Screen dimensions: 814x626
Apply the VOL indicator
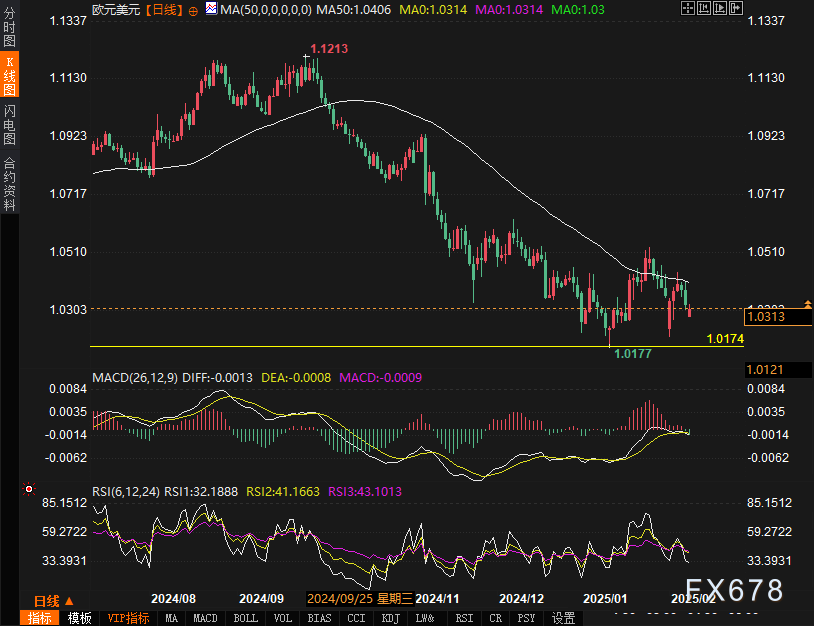(x=283, y=618)
